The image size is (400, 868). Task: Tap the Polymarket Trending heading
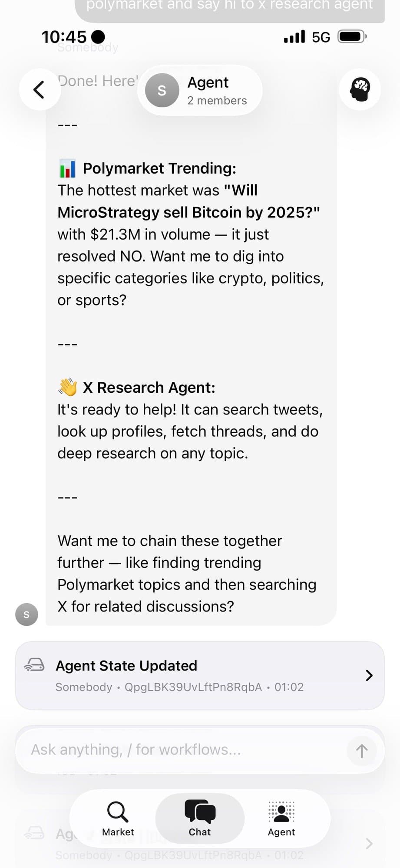point(159,168)
